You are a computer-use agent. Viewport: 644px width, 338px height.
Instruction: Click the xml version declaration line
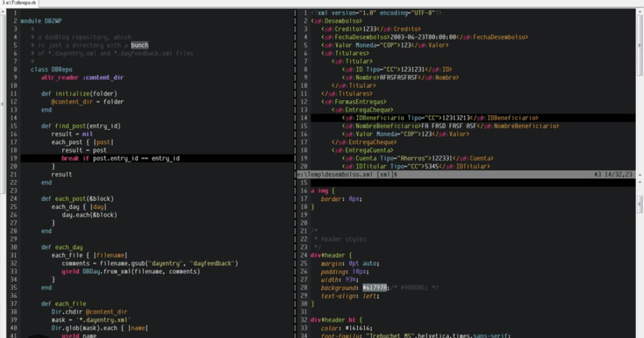pos(376,13)
